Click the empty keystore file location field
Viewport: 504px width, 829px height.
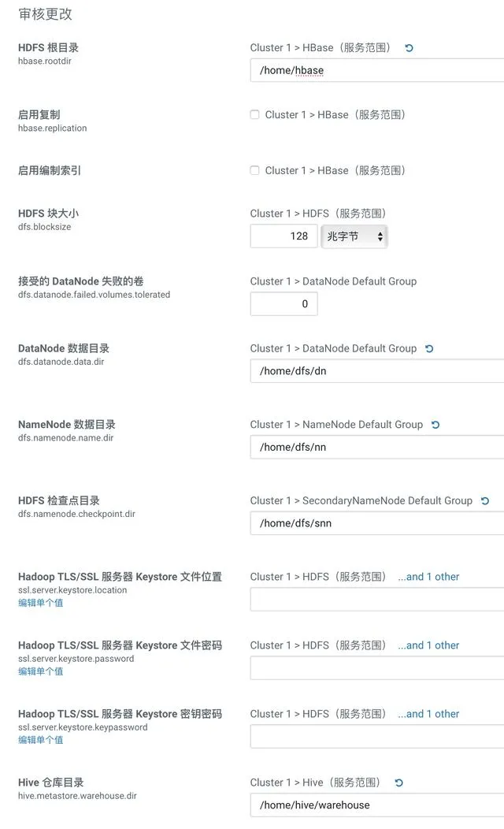click(377, 600)
